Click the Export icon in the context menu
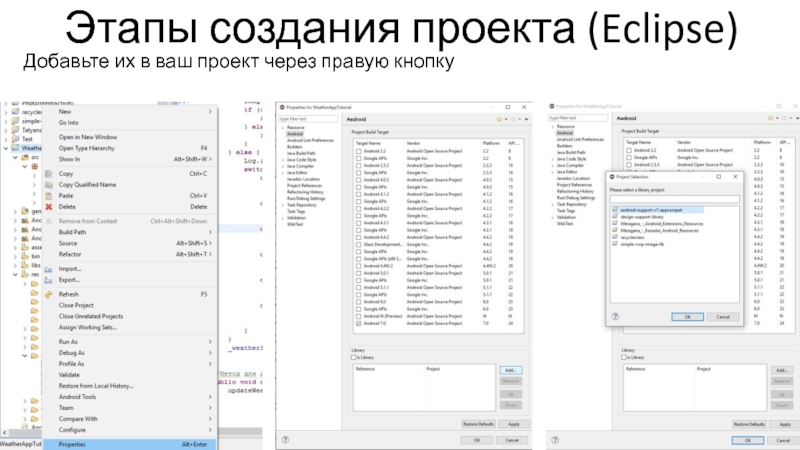800x450 pixels. [x=48, y=280]
